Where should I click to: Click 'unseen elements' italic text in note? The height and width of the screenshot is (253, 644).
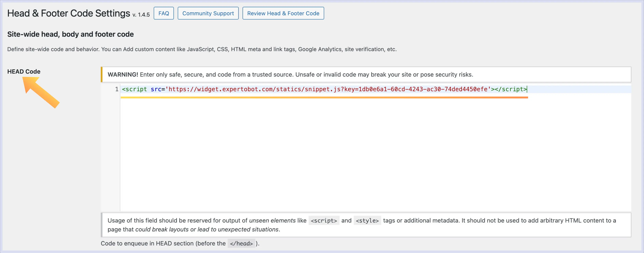pyautogui.click(x=272, y=221)
